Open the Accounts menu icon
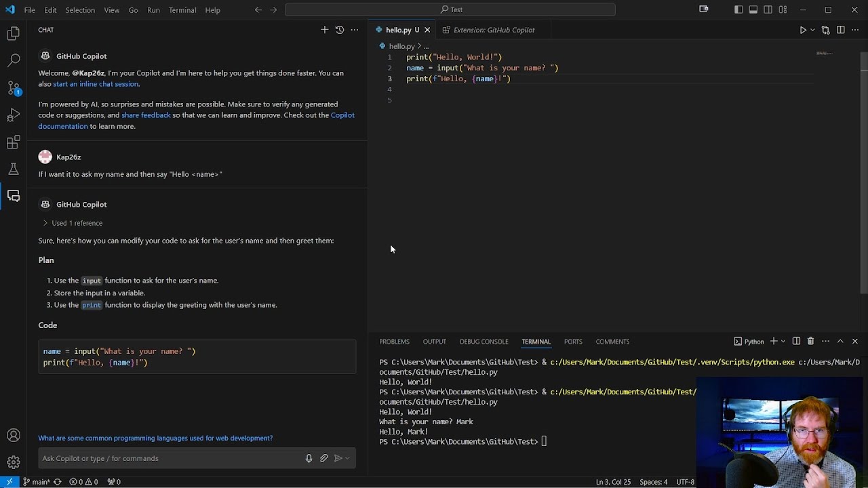 pos(14,436)
